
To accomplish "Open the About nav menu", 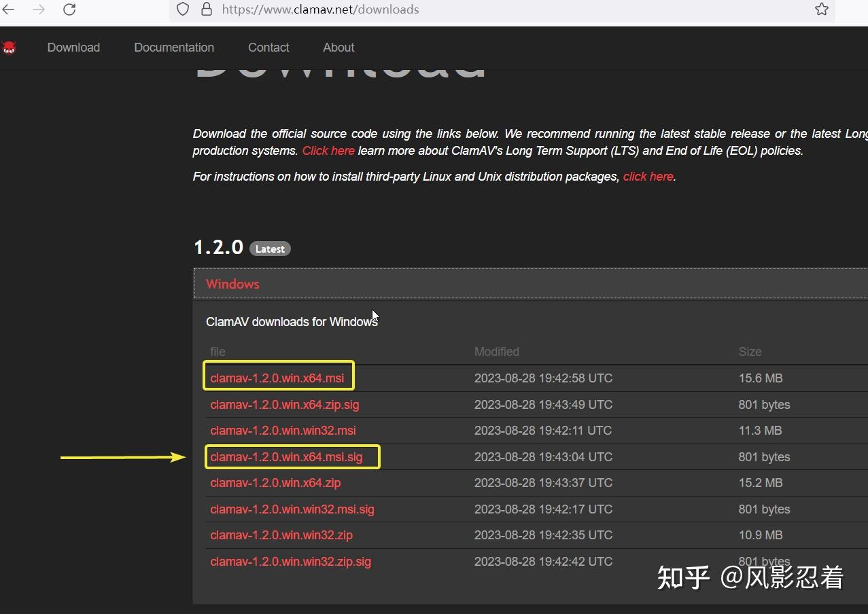I will [338, 48].
